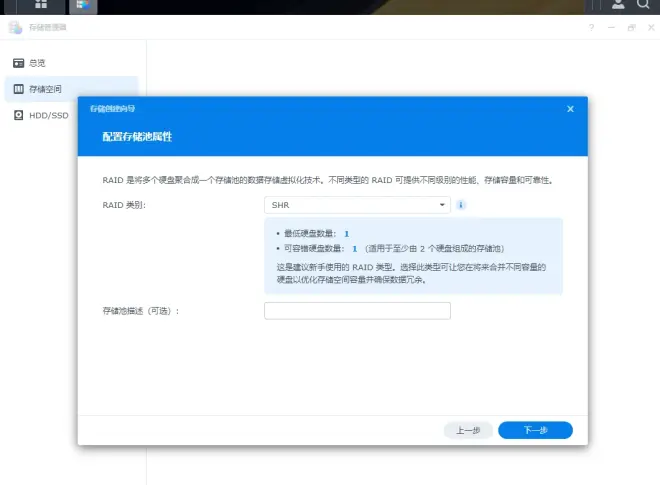Close the Storage Manager window

pos(648,28)
